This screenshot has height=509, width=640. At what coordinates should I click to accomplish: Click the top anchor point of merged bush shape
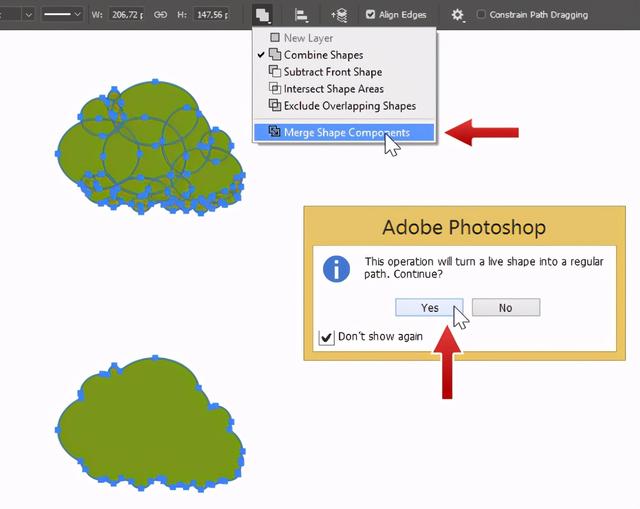click(x=155, y=358)
